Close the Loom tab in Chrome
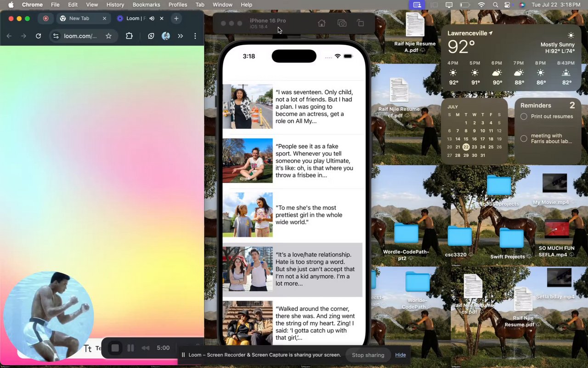 [x=162, y=18]
